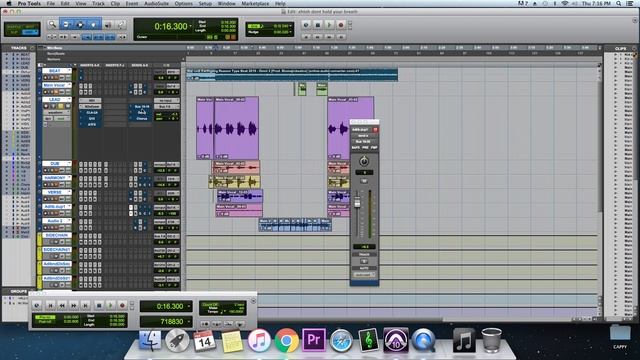Open LEAD track output selector

coord(166,106)
